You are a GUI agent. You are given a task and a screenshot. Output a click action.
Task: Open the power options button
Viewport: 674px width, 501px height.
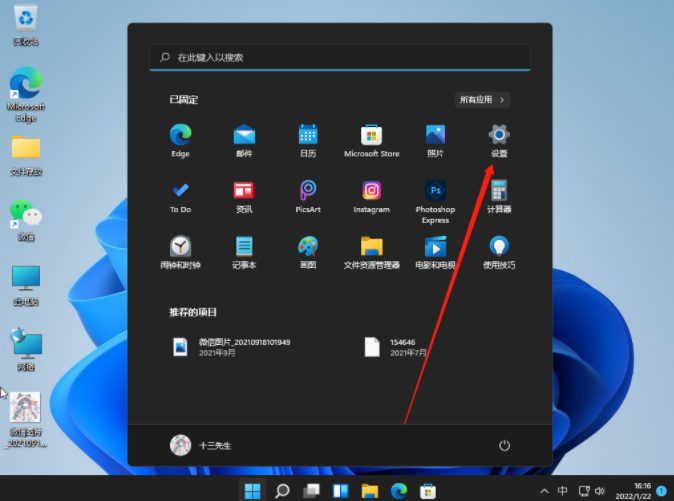pyautogui.click(x=505, y=445)
